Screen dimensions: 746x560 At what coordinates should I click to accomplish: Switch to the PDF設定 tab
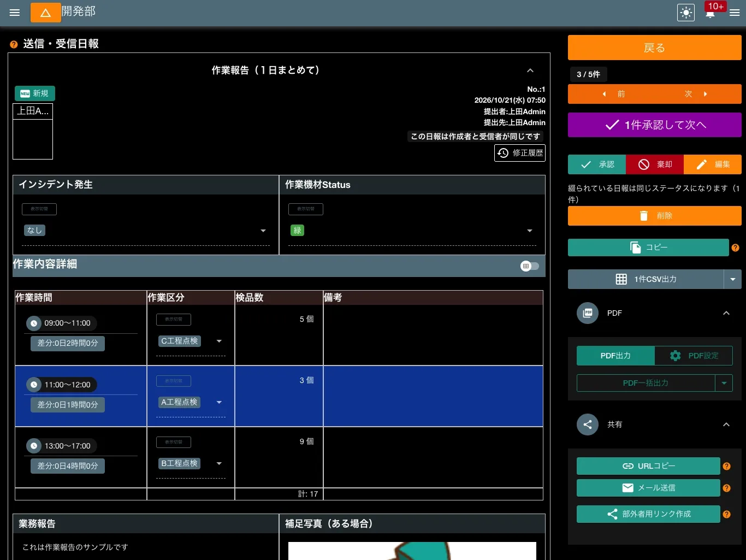(x=694, y=356)
